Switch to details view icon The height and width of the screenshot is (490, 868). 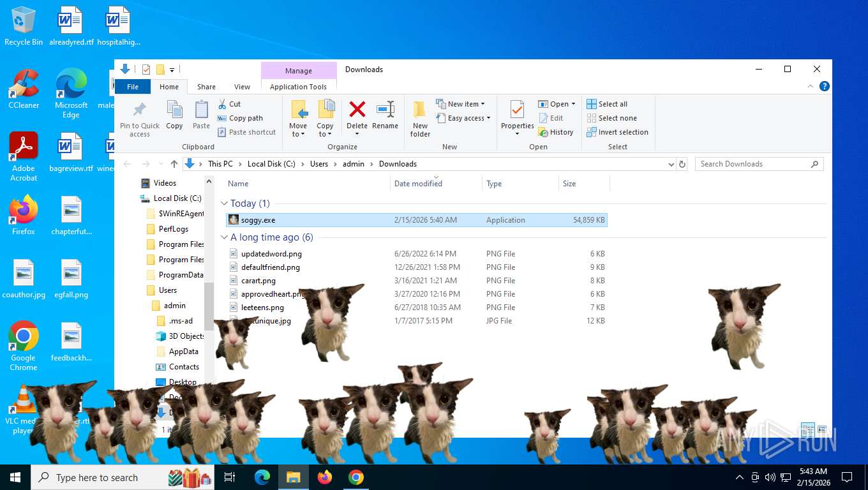807,429
